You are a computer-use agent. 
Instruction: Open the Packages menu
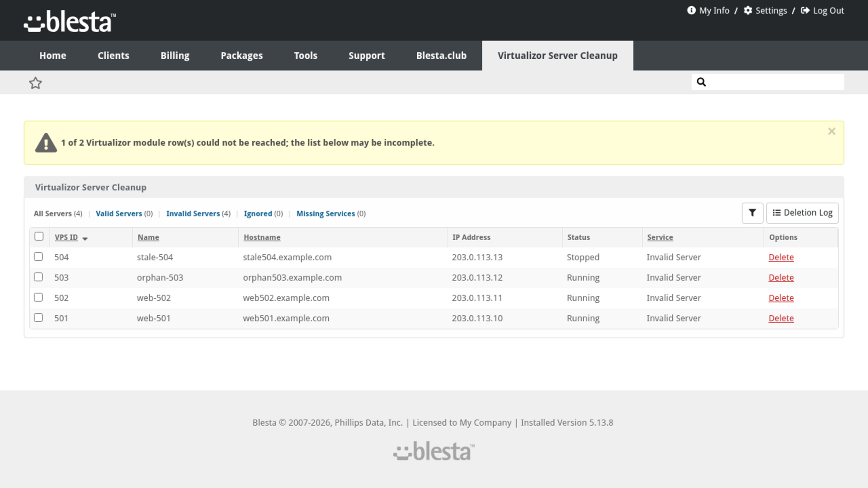click(241, 56)
